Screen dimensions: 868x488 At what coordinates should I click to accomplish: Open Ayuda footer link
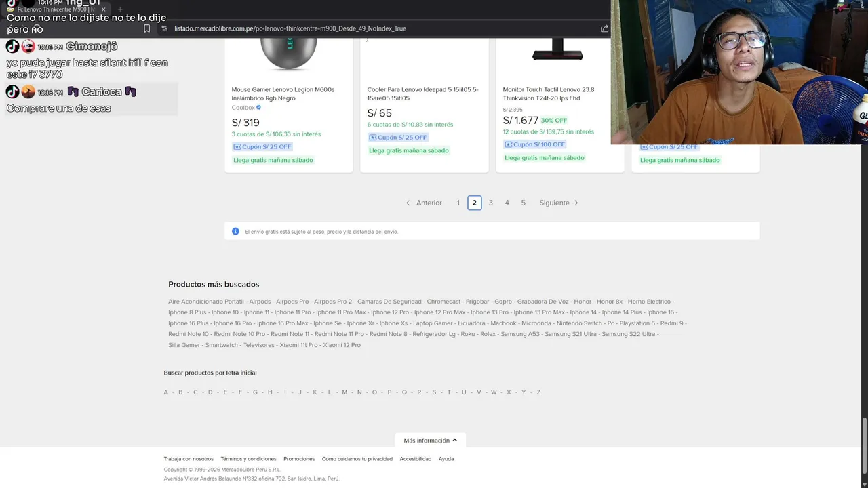(446, 459)
